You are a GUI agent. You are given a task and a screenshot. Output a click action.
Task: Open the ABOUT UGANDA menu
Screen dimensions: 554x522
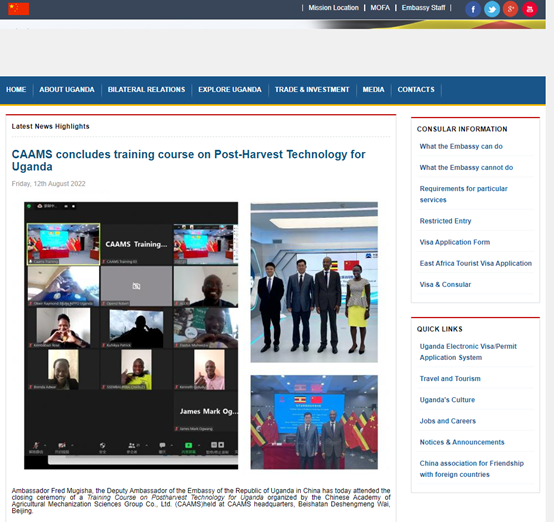[x=67, y=89]
